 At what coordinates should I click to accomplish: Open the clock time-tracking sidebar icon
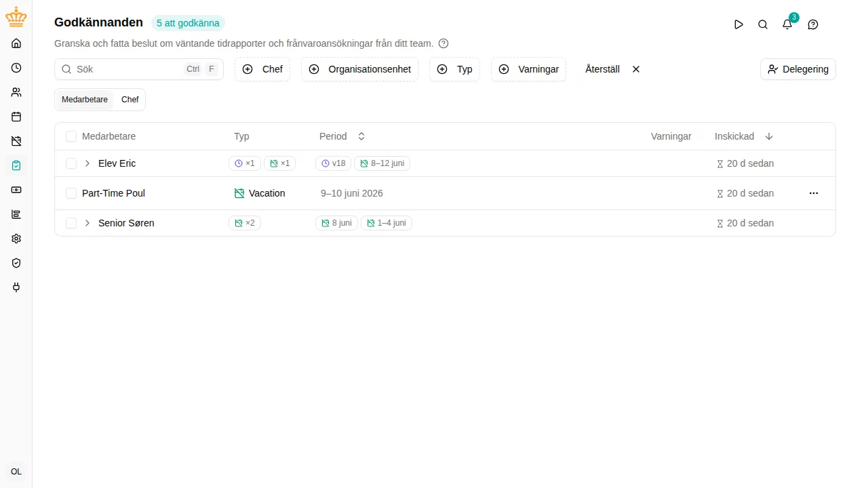pyautogui.click(x=16, y=68)
